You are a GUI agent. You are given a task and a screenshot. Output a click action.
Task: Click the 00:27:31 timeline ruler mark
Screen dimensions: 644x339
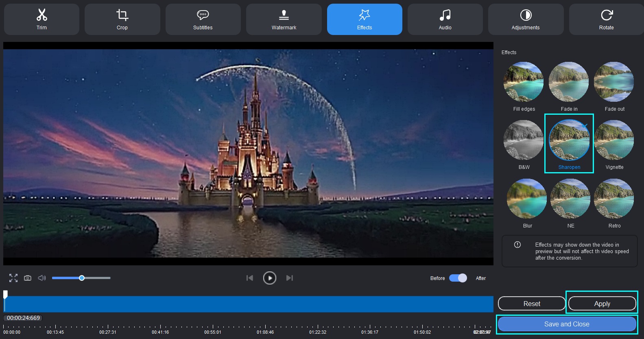pyautogui.click(x=108, y=332)
